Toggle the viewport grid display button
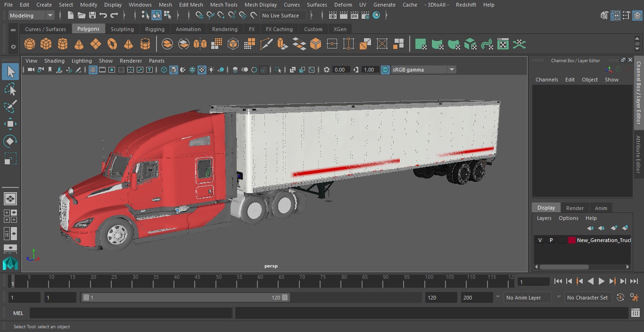This screenshot has width=644, height=332. (93, 70)
